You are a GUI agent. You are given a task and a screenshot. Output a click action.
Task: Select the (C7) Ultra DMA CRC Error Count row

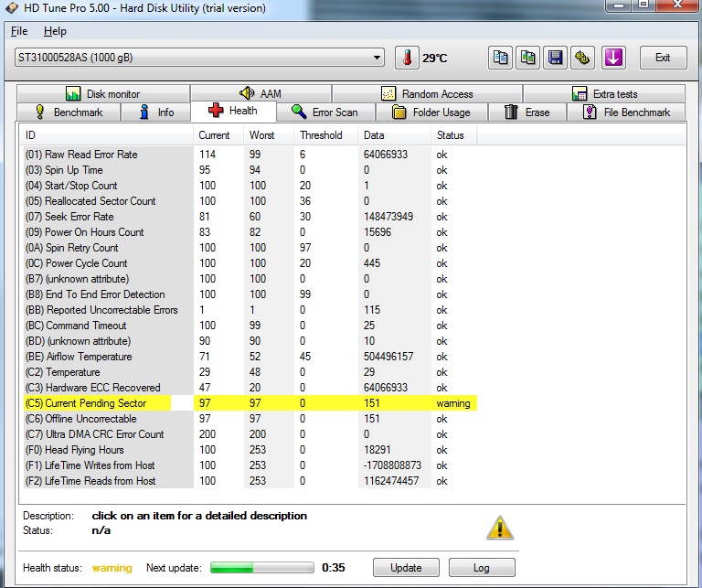coord(249,434)
